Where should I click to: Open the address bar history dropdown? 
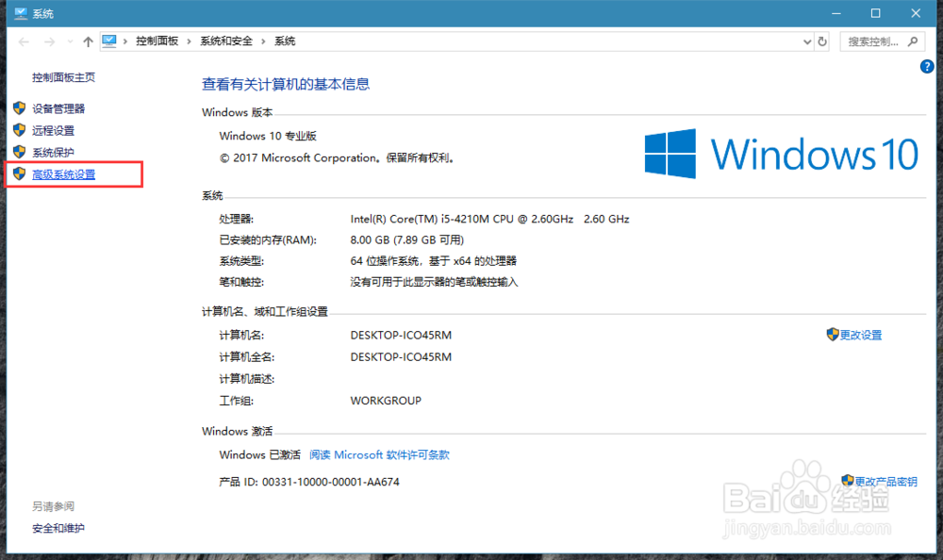(807, 41)
